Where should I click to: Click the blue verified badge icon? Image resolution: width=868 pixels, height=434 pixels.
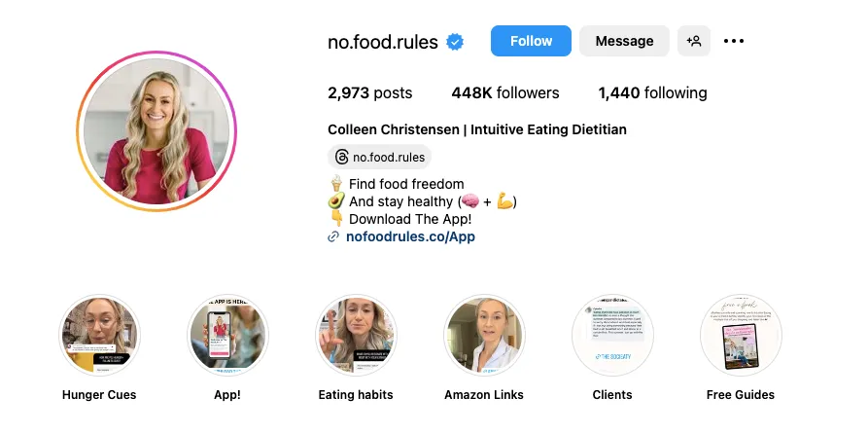(455, 42)
